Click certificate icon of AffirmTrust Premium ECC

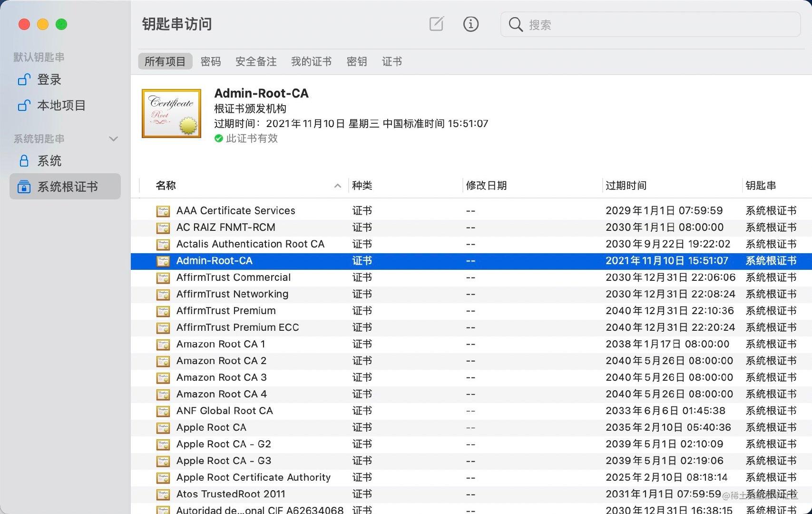tap(163, 327)
